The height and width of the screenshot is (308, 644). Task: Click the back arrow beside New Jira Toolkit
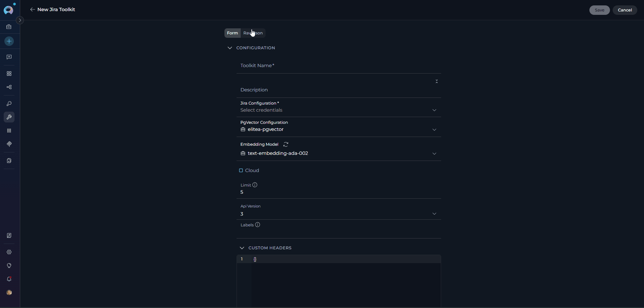(x=32, y=9)
